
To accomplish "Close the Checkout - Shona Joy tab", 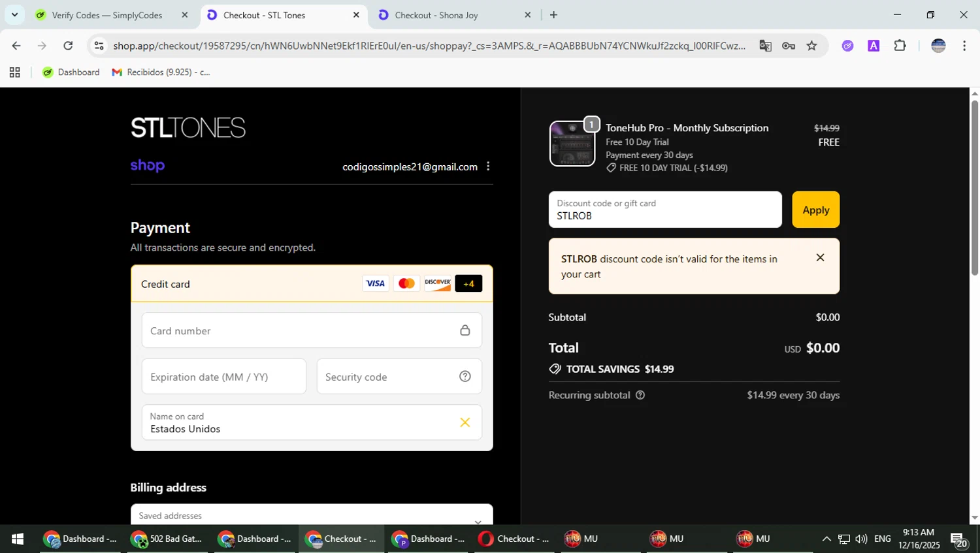I will (528, 15).
